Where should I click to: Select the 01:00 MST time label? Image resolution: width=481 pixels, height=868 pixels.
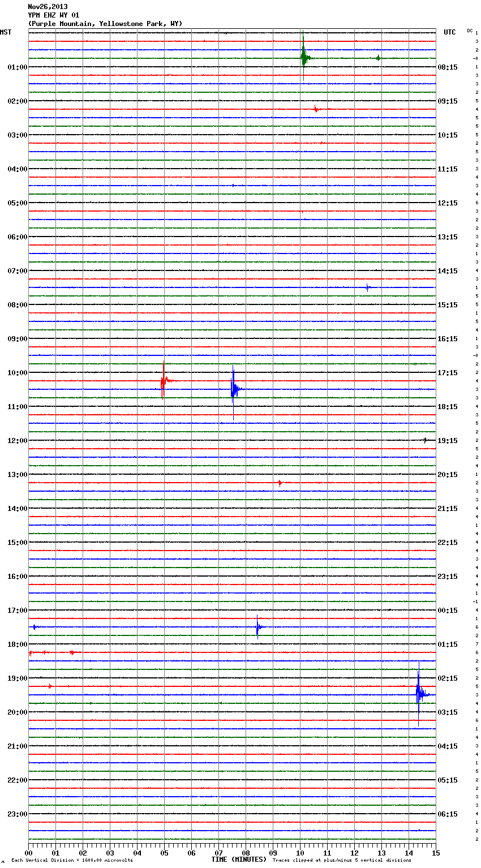[x=17, y=67]
